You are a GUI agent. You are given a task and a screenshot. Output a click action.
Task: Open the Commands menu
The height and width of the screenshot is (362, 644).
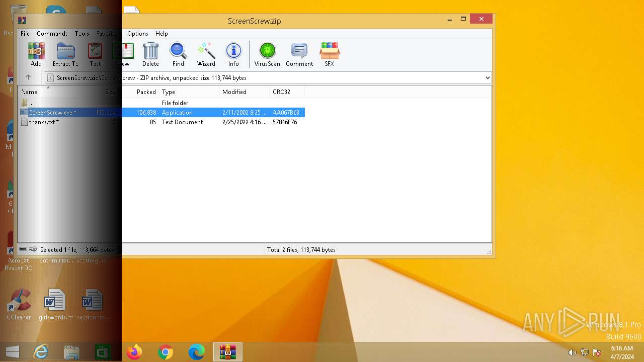(52, 34)
